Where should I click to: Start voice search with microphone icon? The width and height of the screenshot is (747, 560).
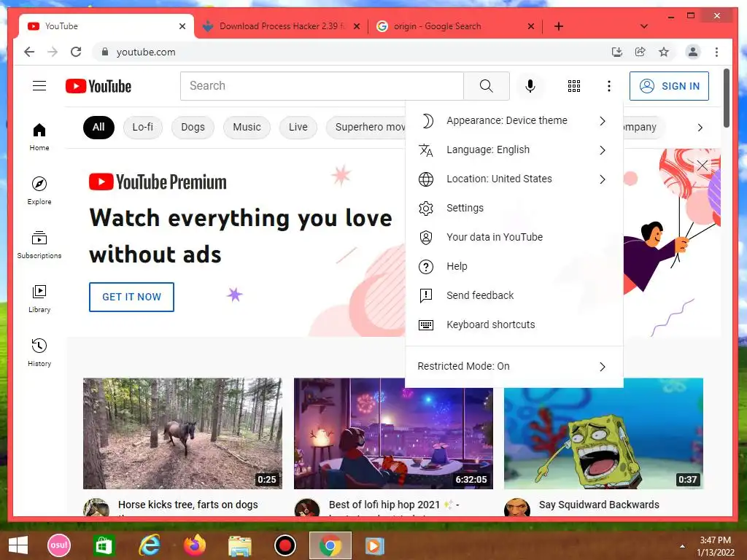pyautogui.click(x=530, y=86)
